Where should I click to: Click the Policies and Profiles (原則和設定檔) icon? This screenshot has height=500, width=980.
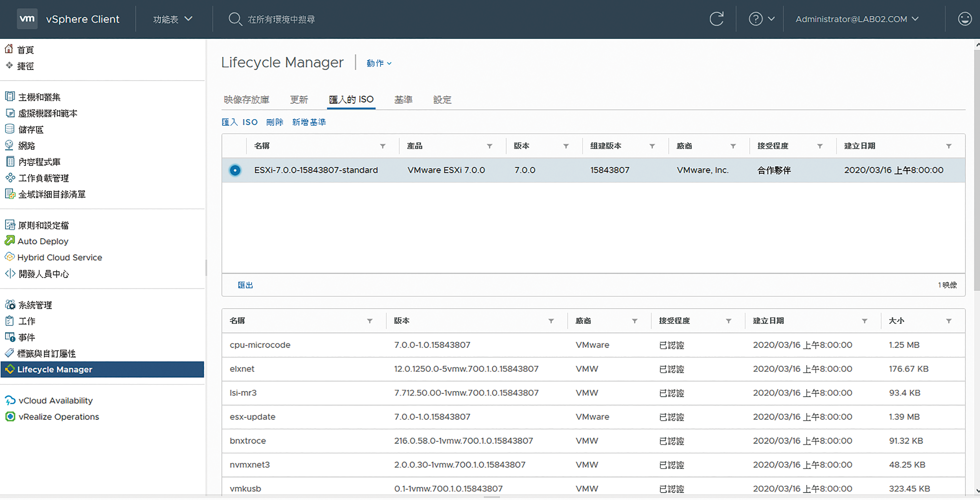point(10,225)
